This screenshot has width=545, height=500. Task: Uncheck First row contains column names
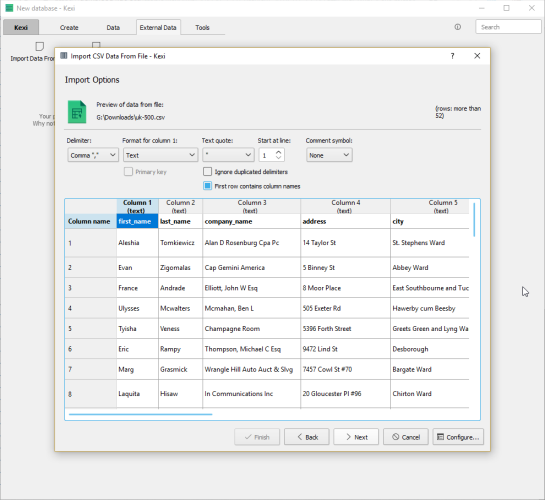(x=207, y=186)
